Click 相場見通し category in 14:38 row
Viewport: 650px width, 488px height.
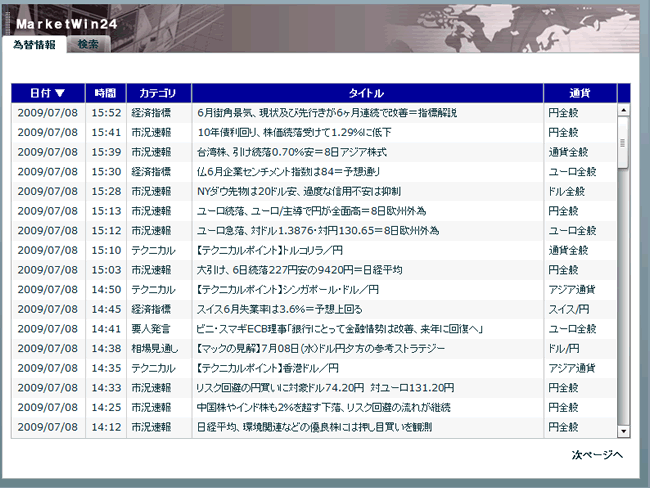155,348
